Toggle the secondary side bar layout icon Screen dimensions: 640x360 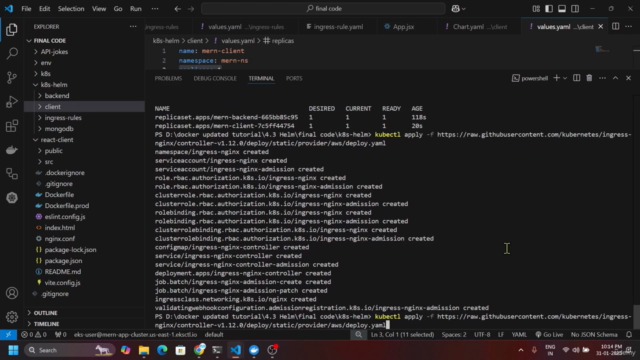[575, 9]
